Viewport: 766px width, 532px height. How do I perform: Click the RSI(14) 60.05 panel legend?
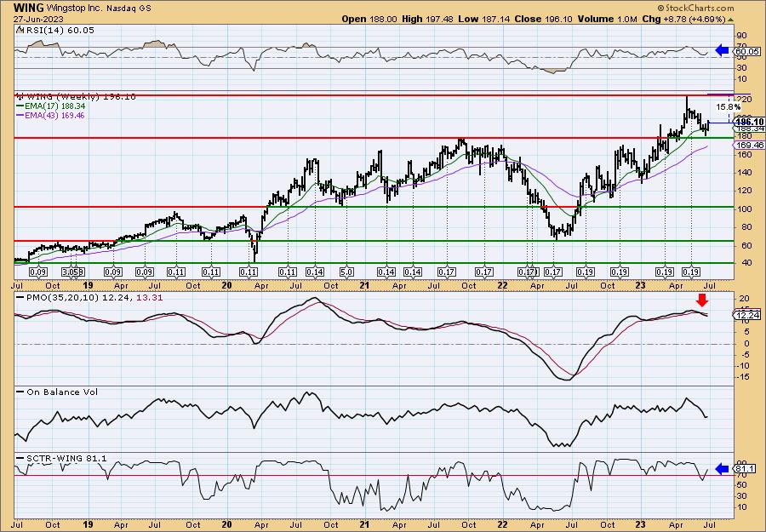[x=55, y=31]
